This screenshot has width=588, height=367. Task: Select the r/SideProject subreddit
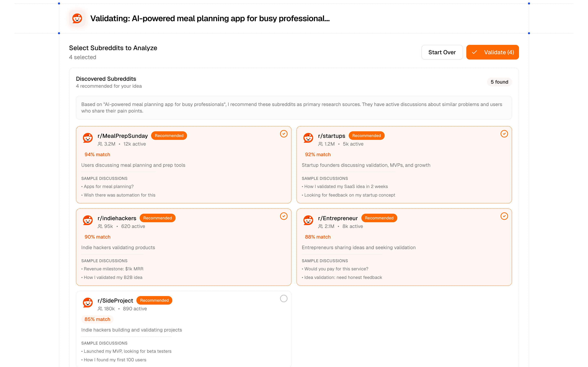click(284, 298)
